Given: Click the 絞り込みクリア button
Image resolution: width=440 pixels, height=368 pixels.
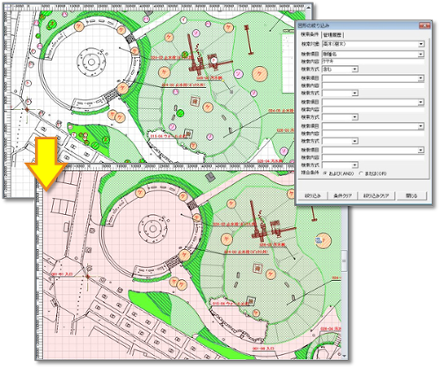Looking at the screenshot, I should (x=376, y=196).
